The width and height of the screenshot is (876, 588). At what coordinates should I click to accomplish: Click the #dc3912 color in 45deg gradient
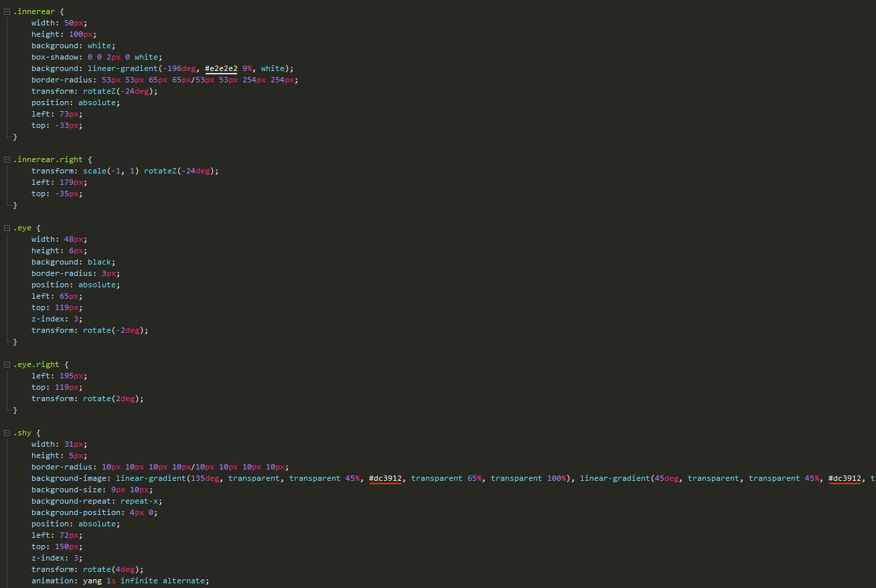pos(845,478)
